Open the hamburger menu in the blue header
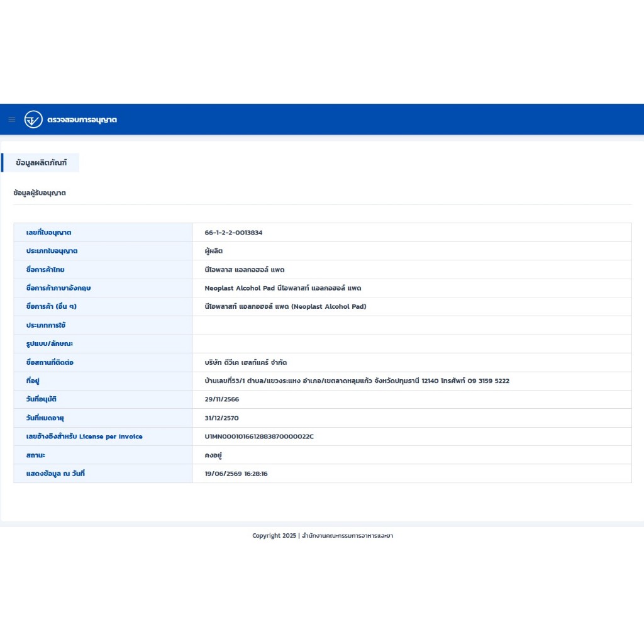This screenshot has height=644, width=644. 12,119
